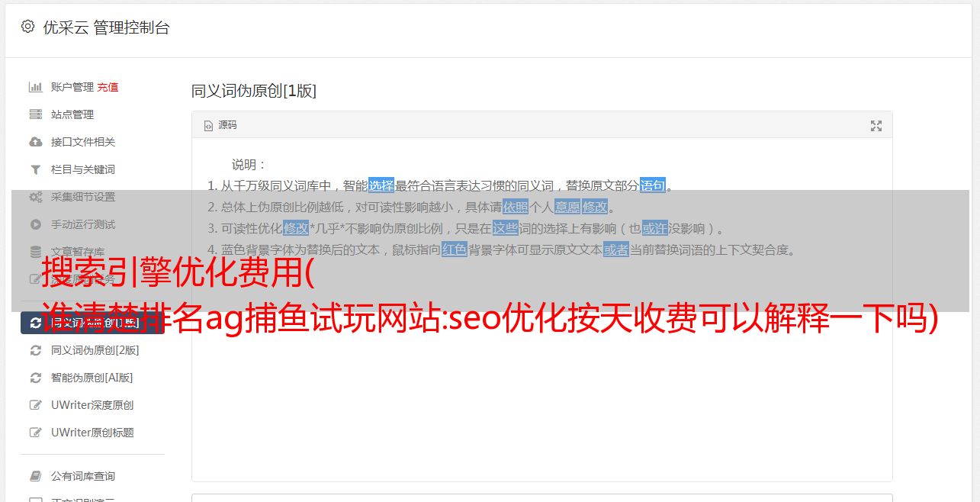Select 手动运行测试 play icon
The height and width of the screenshot is (502, 980).
35,224
